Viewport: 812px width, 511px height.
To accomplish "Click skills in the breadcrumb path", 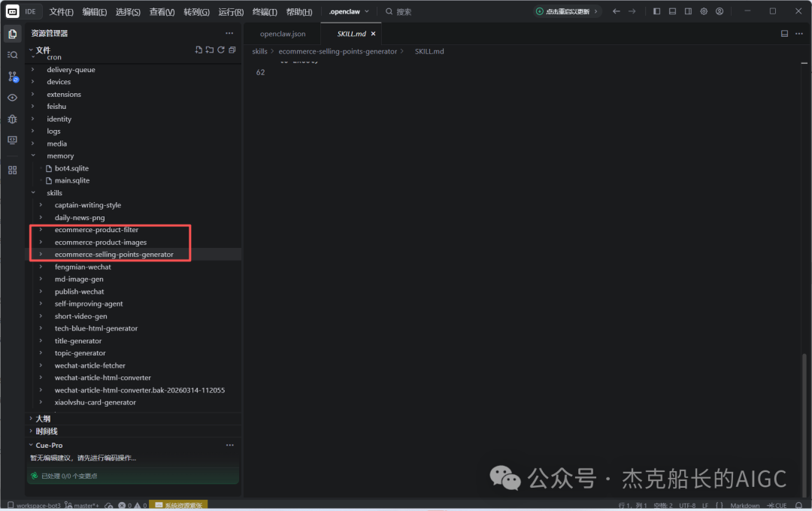I will click(259, 51).
